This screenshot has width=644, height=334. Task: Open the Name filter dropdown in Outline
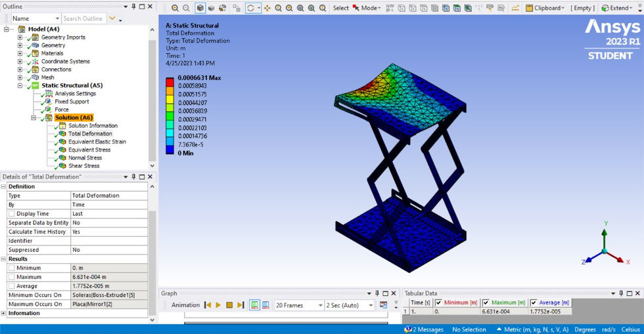click(x=57, y=18)
